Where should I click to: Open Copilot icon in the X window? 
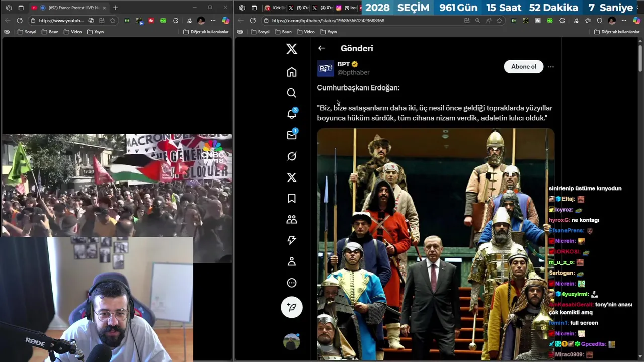tap(636, 21)
